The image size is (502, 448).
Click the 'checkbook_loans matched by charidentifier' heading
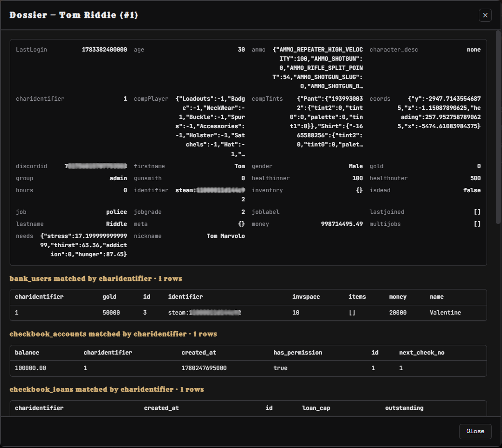point(107,390)
